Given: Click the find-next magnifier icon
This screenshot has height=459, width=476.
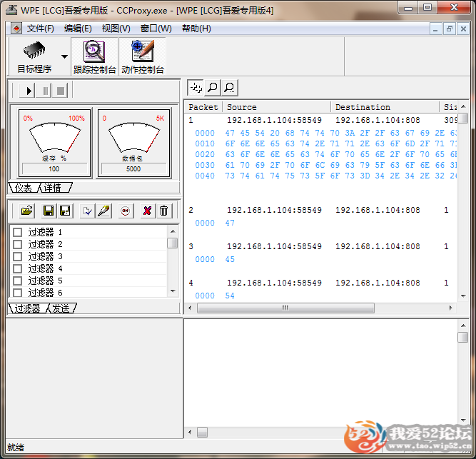Looking at the screenshot, I should tap(229, 88).
